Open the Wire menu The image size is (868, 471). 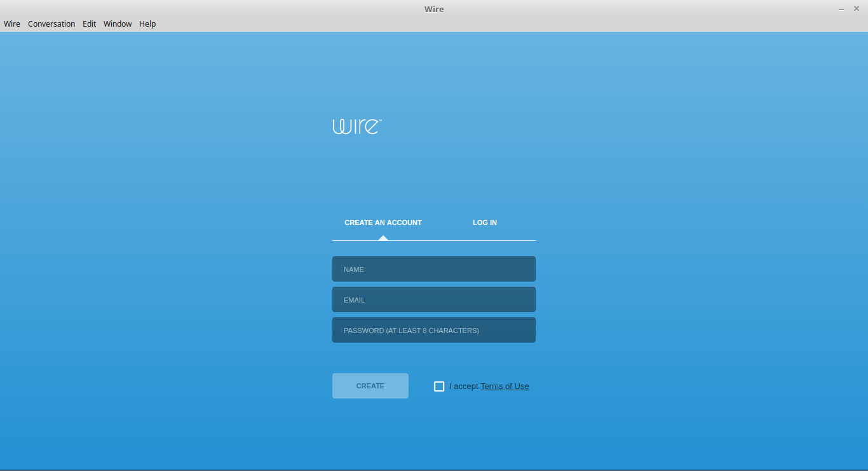[12, 24]
